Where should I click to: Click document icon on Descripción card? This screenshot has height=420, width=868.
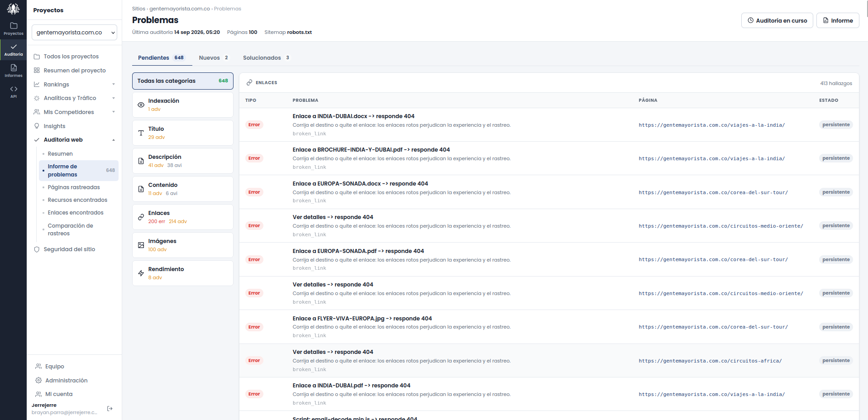[x=141, y=161]
